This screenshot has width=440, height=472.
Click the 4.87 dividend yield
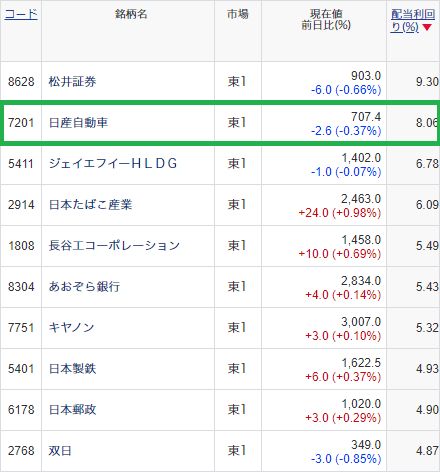pyautogui.click(x=427, y=451)
